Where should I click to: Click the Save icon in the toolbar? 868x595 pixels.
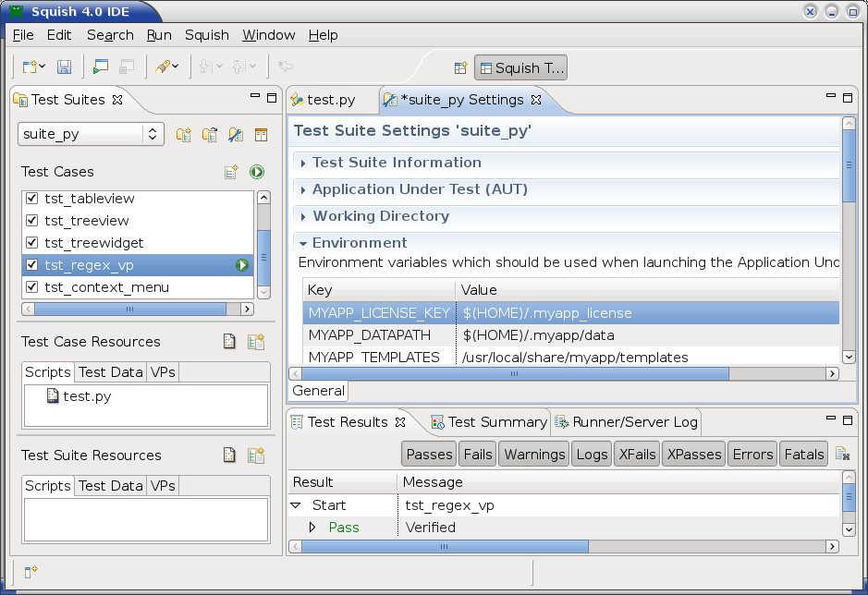pyautogui.click(x=63, y=67)
